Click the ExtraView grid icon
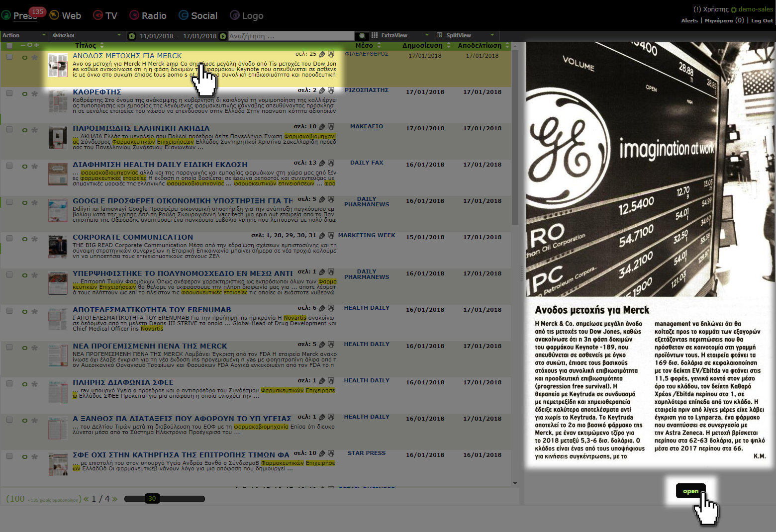The image size is (776, 532). [375, 35]
